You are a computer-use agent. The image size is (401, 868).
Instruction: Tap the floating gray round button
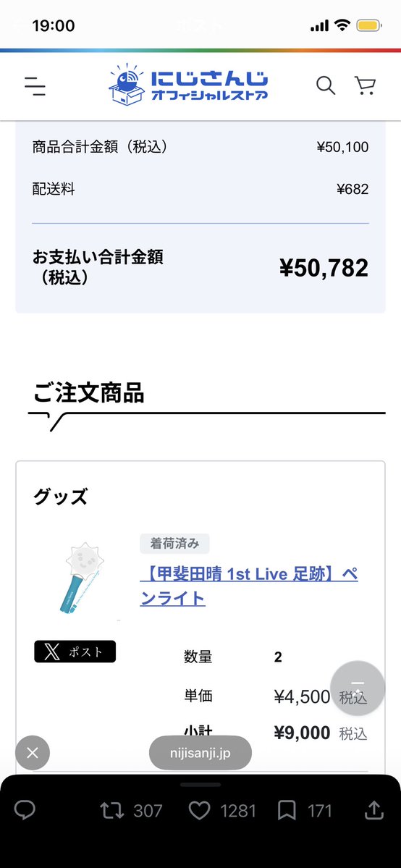(358, 688)
